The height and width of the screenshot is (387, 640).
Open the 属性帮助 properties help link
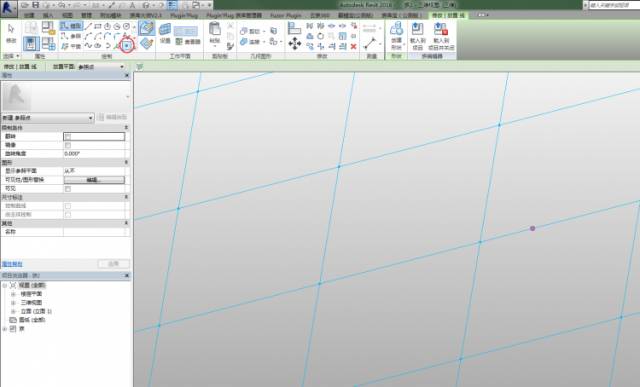12,265
